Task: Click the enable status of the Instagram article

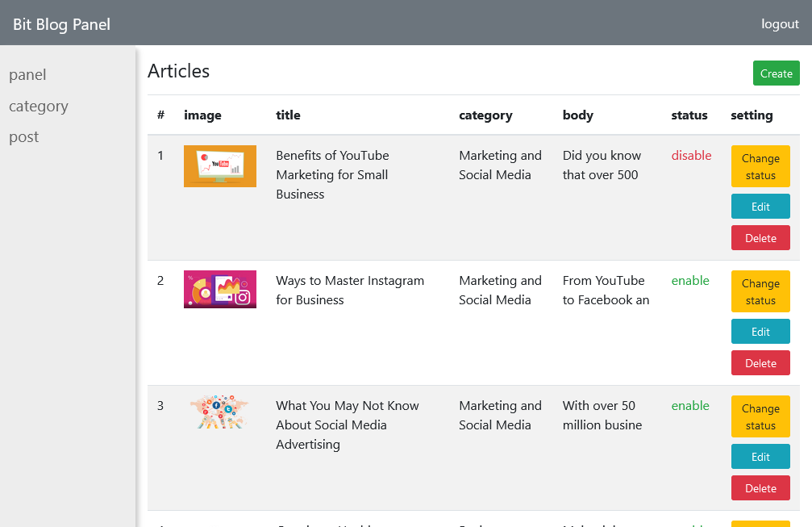Action: [x=690, y=280]
